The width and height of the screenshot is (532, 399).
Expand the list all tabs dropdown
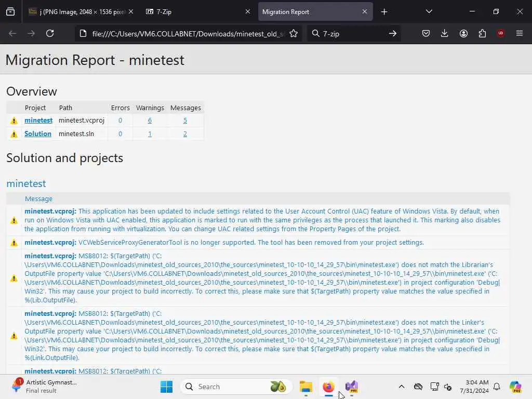pyautogui.click(x=429, y=12)
